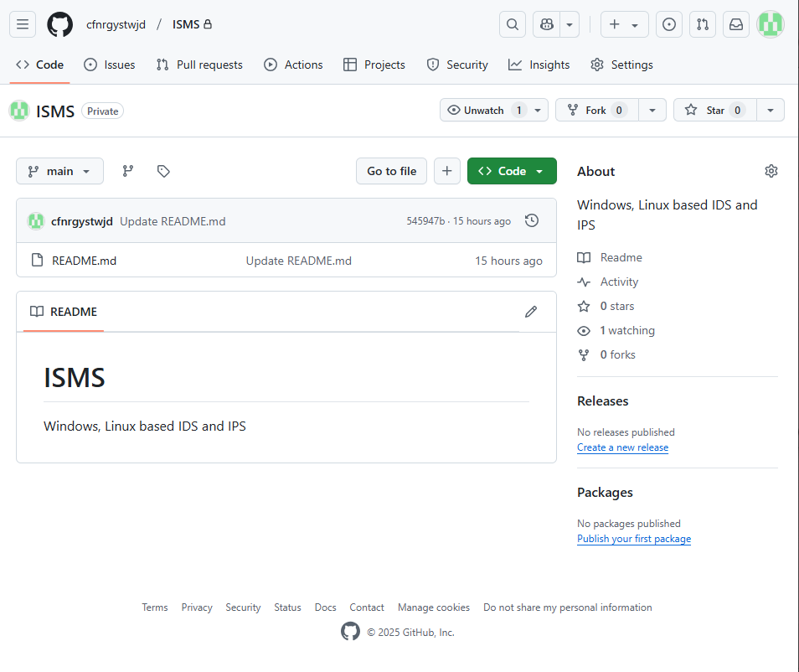799x672 pixels.
Task: Open the README.md file in the file list
Action: pos(84,260)
